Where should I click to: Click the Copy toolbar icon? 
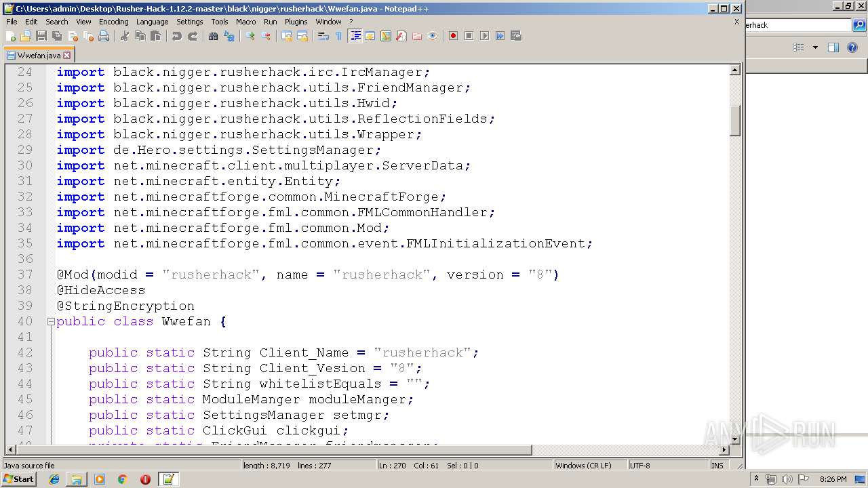click(x=140, y=36)
